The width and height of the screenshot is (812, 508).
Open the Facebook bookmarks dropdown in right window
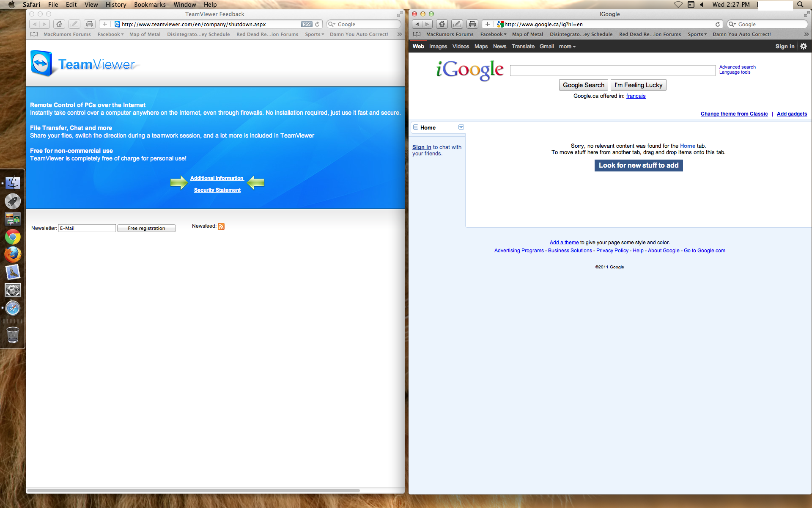(x=493, y=34)
